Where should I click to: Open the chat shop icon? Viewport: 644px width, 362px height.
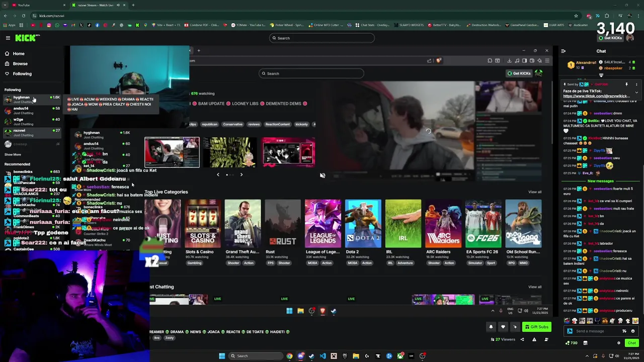[x=585, y=343]
